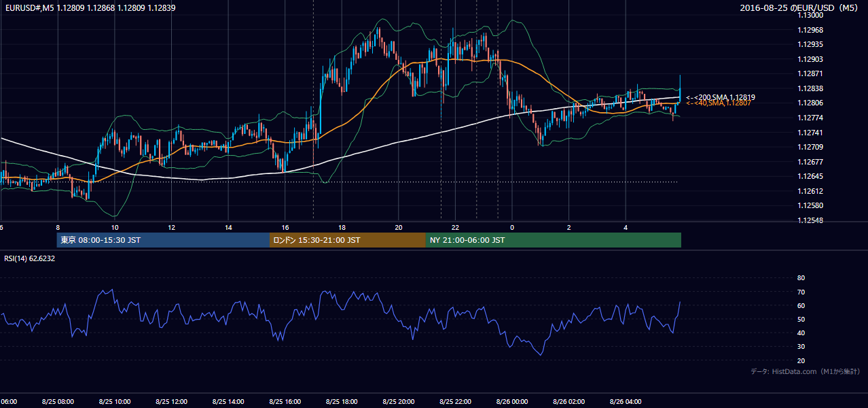
Task: Click price axis label 1.12645
Action: point(810,177)
